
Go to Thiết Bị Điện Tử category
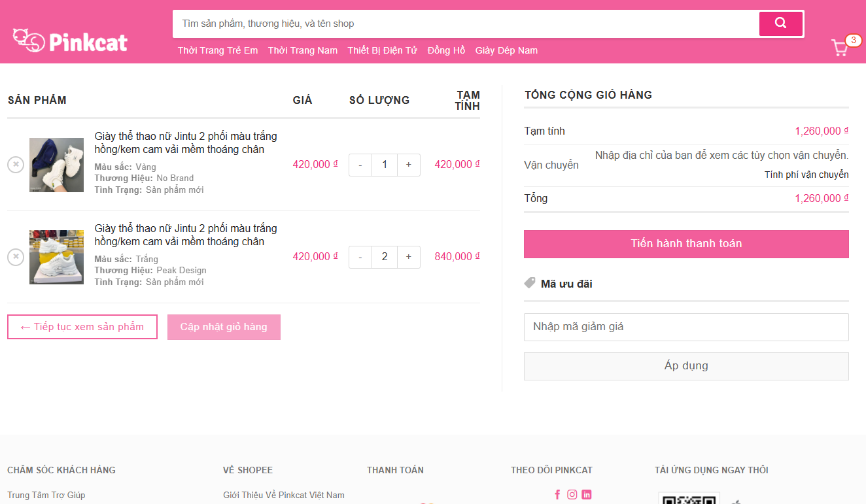(x=383, y=50)
